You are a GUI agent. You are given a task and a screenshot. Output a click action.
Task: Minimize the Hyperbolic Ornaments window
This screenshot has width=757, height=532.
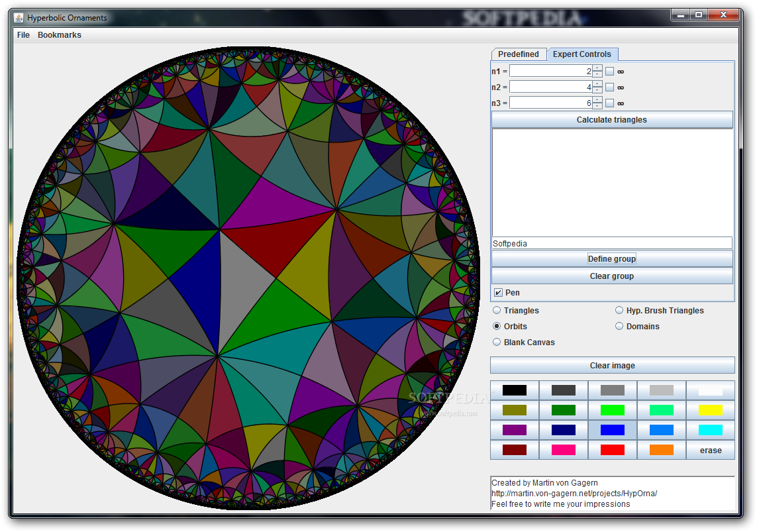point(681,15)
